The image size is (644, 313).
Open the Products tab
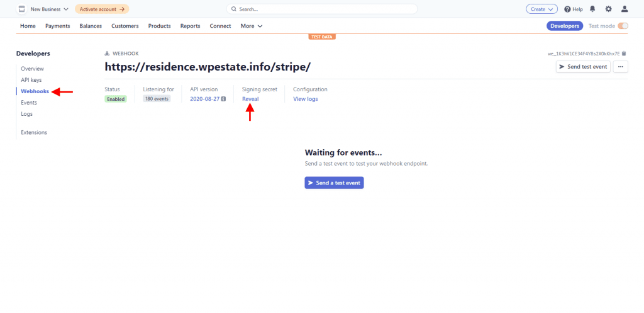(159, 26)
